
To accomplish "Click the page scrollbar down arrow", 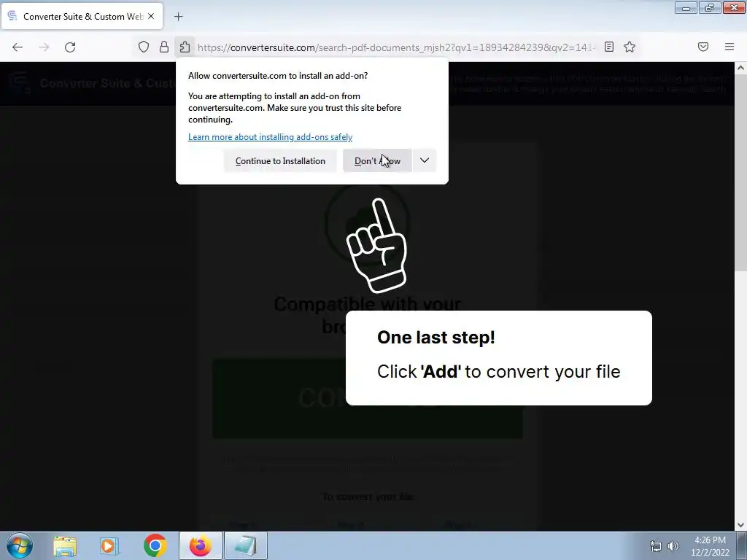I will (740, 525).
